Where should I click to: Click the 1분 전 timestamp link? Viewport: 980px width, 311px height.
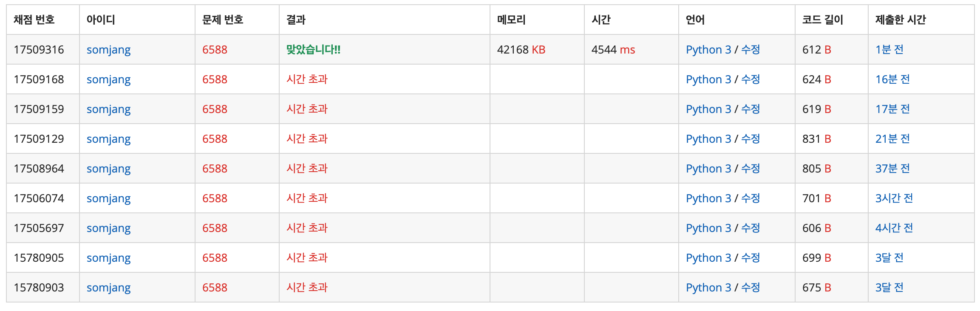[889, 50]
